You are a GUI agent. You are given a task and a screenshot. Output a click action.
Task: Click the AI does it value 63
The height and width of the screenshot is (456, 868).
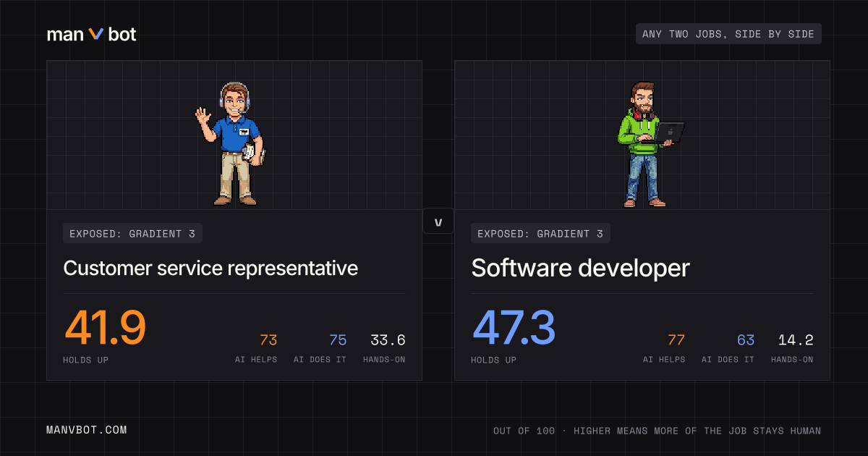pyautogui.click(x=746, y=340)
